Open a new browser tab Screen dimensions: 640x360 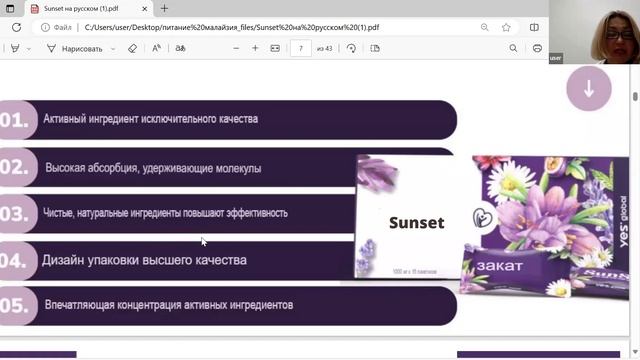pos(164,8)
